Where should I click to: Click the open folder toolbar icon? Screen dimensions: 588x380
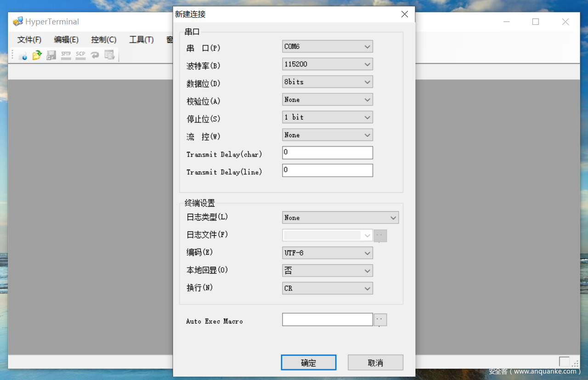coord(37,55)
